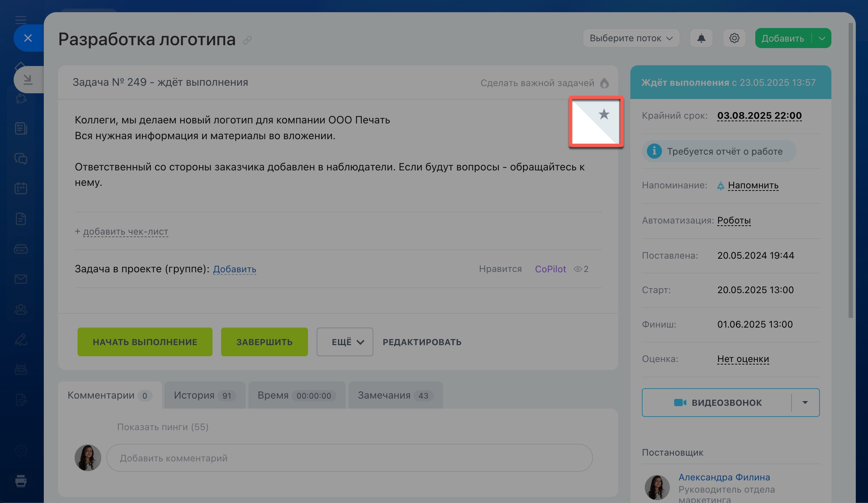Close the task slider with the X button
The height and width of the screenshot is (503, 868).
[28, 38]
